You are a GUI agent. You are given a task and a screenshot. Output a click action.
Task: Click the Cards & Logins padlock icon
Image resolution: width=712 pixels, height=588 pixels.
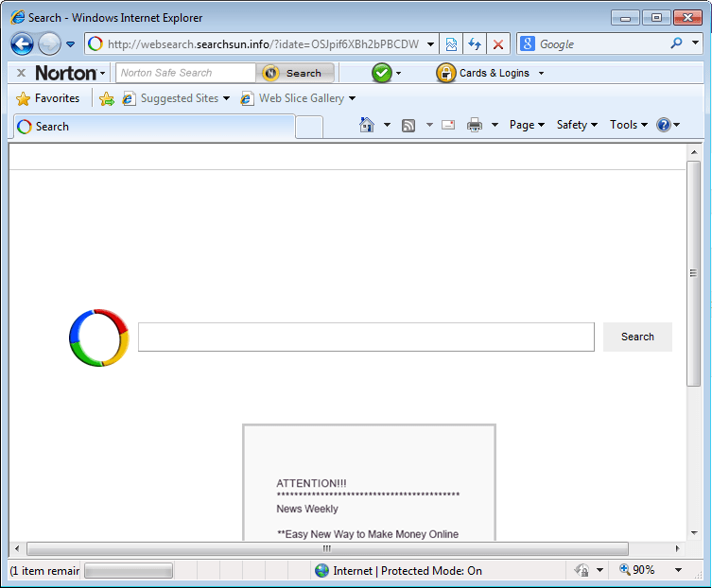446,73
